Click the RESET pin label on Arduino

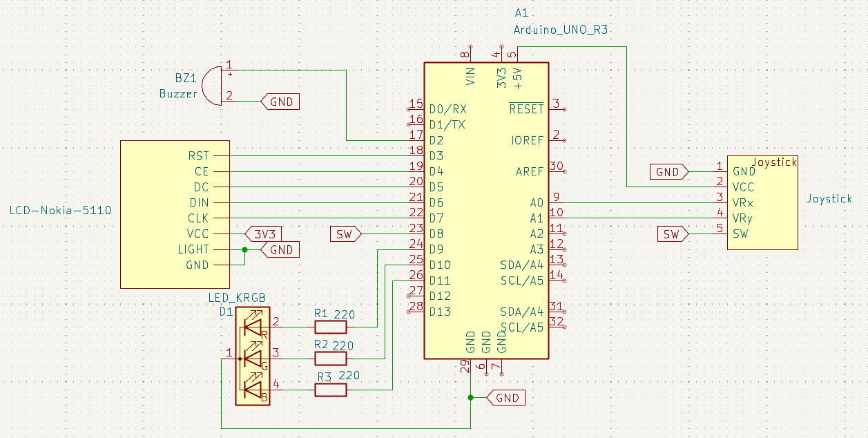coord(526,109)
